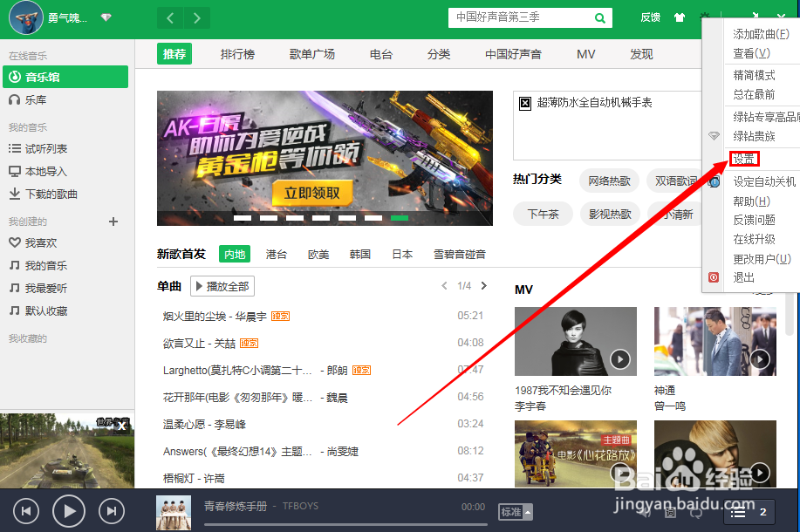Skip to the next track
The image size is (800, 532).
pos(112,511)
